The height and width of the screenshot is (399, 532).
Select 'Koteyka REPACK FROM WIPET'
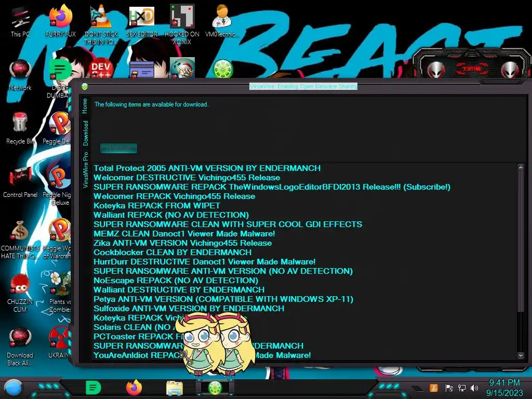pyautogui.click(x=157, y=206)
